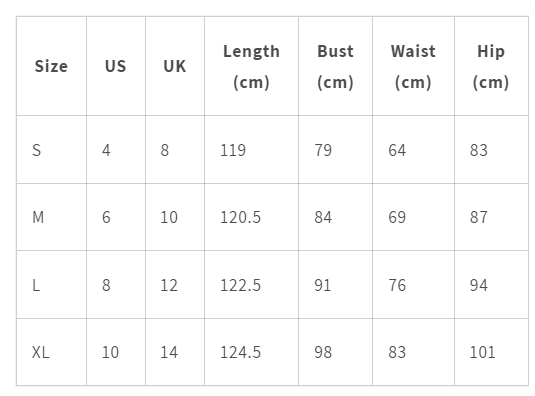Select the S size row label
Image resolution: width=535 pixels, height=396 pixels.
(x=37, y=150)
